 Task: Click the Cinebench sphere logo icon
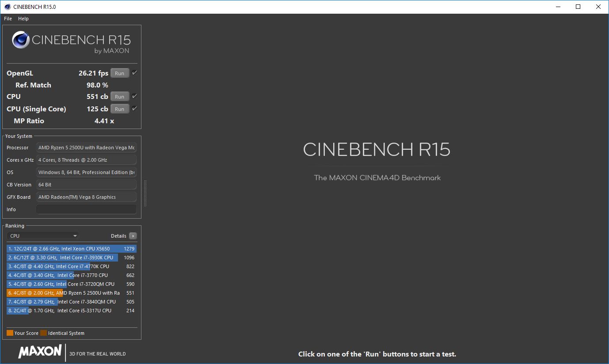point(21,40)
